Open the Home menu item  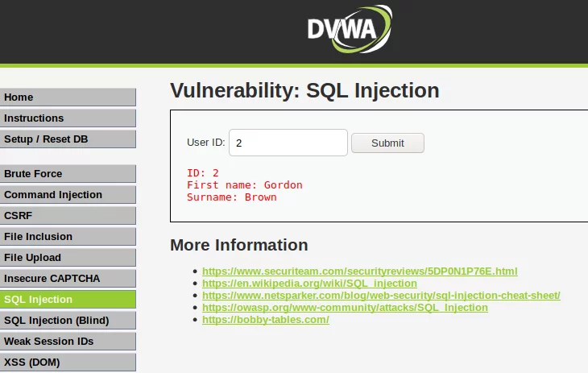[x=68, y=97]
